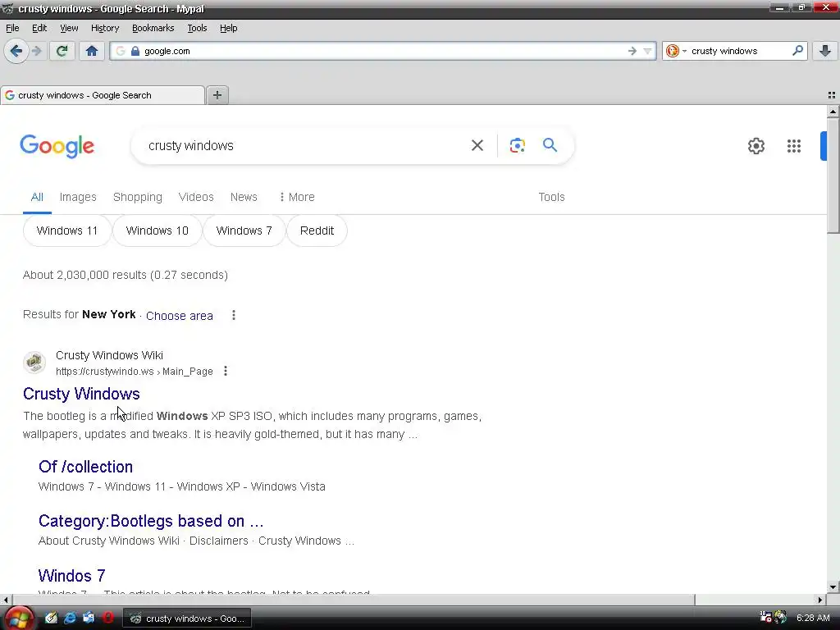Select the All results tab
The height and width of the screenshot is (630, 840).
click(x=37, y=197)
